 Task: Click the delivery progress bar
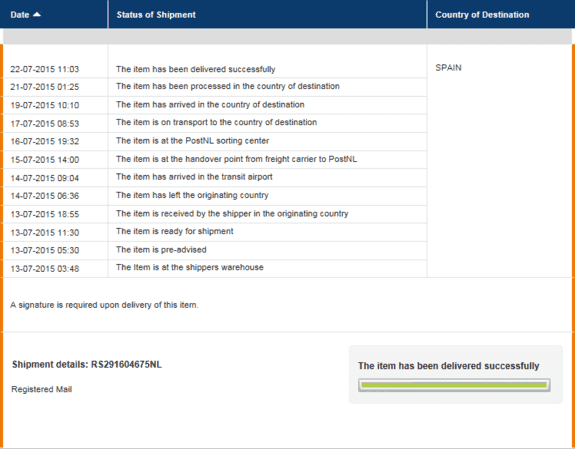pyautogui.click(x=454, y=385)
